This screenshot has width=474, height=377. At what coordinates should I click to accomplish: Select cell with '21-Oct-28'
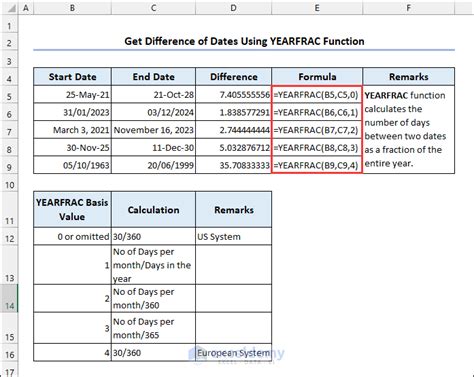pyautogui.click(x=153, y=95)
